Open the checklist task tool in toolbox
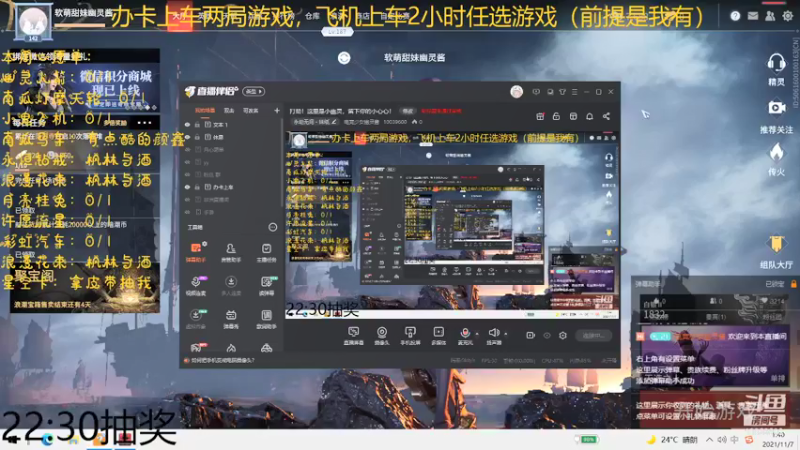The image size is (800, 450). (266, 252)
